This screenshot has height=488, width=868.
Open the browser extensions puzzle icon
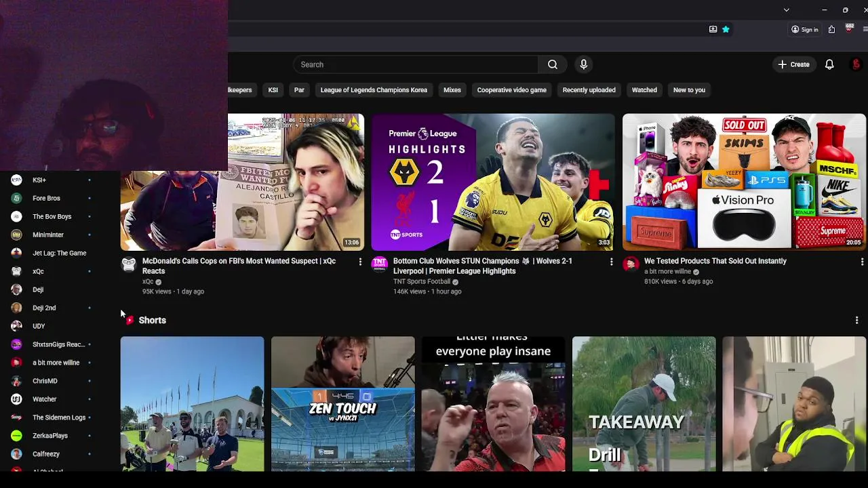[831, 29]
